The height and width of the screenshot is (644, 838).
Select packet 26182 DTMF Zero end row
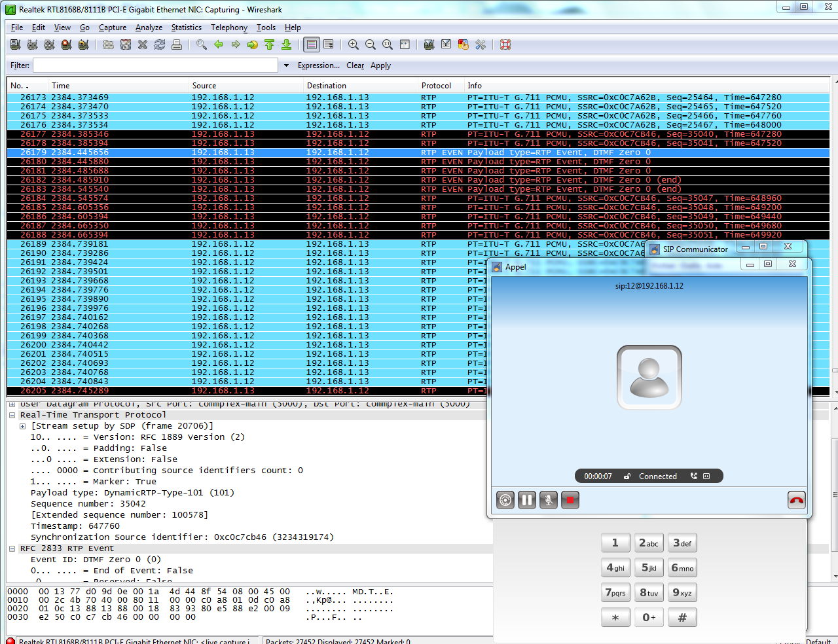click(x=418, y=180)
